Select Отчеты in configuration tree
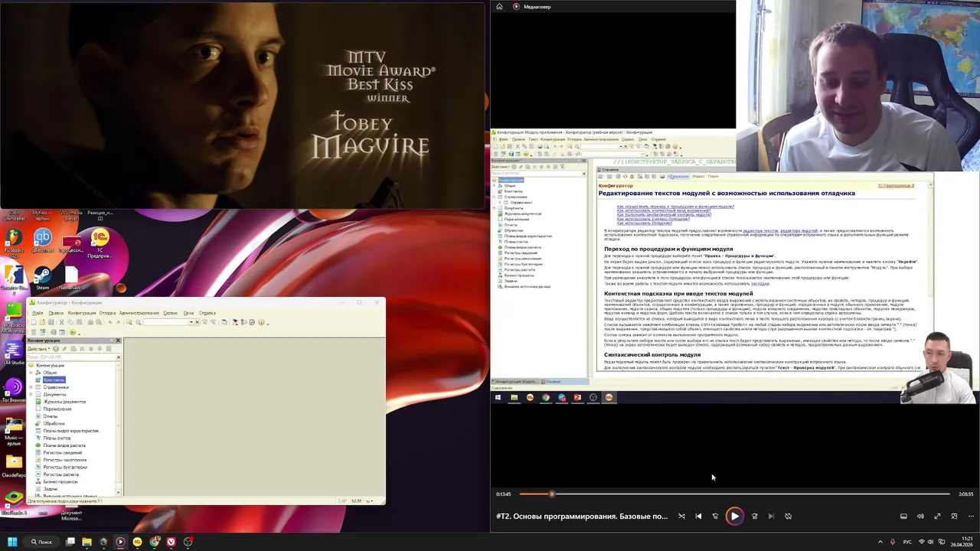The width and height of the screenshot is (980, 551). pos(51,416)
